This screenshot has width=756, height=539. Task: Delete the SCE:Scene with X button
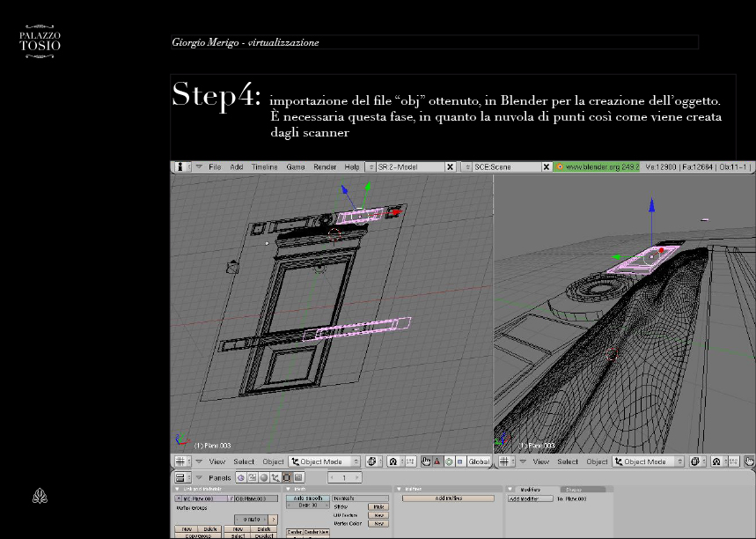pyautogui.click(x=547, y=167)
